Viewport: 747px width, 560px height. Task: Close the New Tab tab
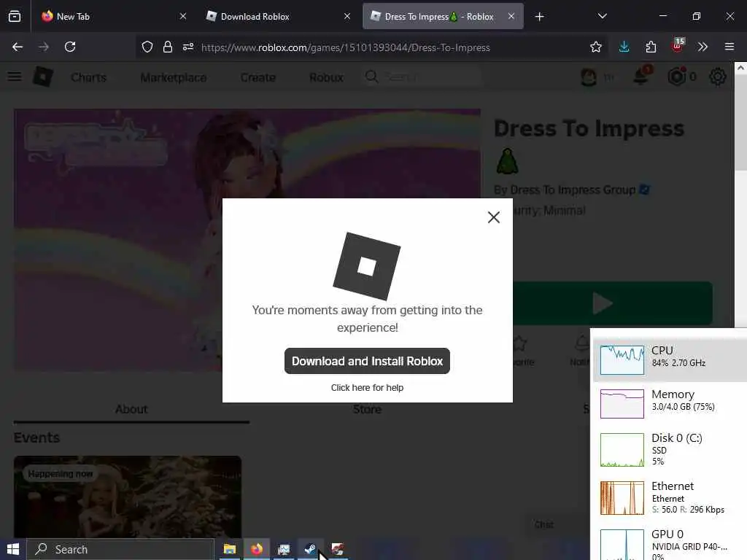coord(183,16)
